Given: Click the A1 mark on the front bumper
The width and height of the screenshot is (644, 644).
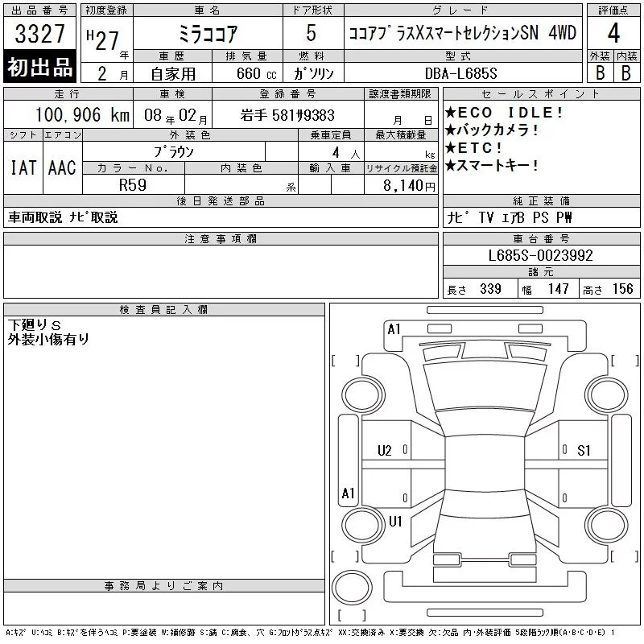Looking at the screenshot, I should coord(394,329).
